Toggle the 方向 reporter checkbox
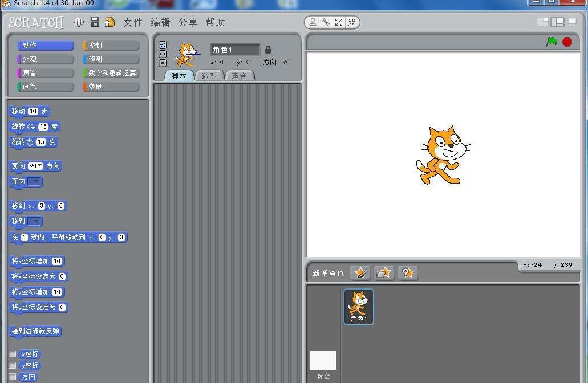This screenshot has height=383, width=588. click(x=13, y=376)
